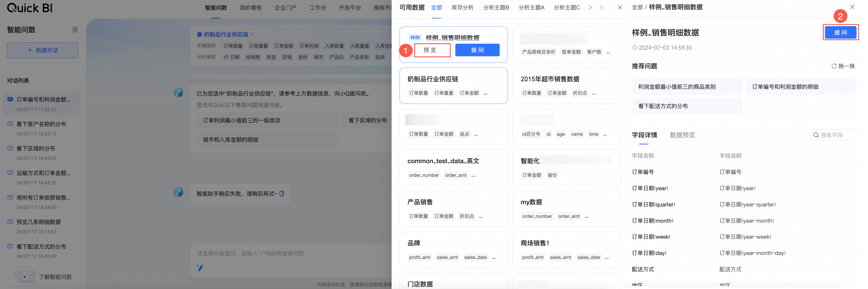This screenshot has width=868, height=289.
Task: Select the common_test_data_英文 dataset card
Action: click(x=453, y=168)
